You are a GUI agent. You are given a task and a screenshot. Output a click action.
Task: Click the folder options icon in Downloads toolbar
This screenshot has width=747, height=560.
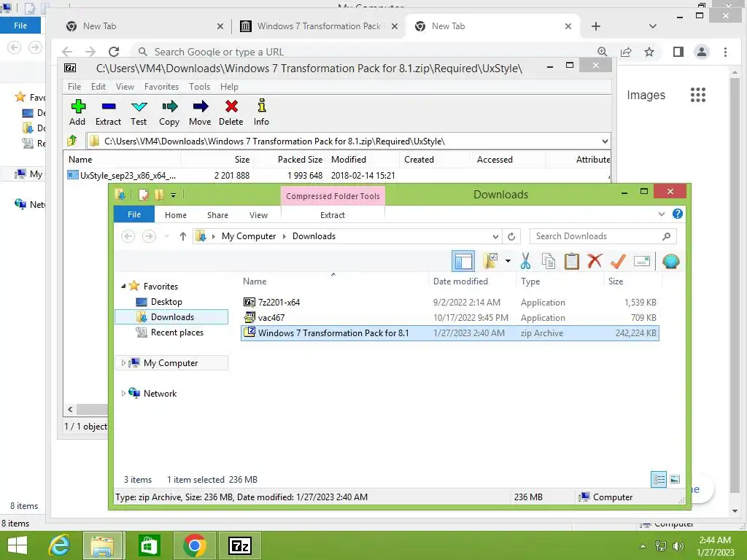tap(490, 261)
